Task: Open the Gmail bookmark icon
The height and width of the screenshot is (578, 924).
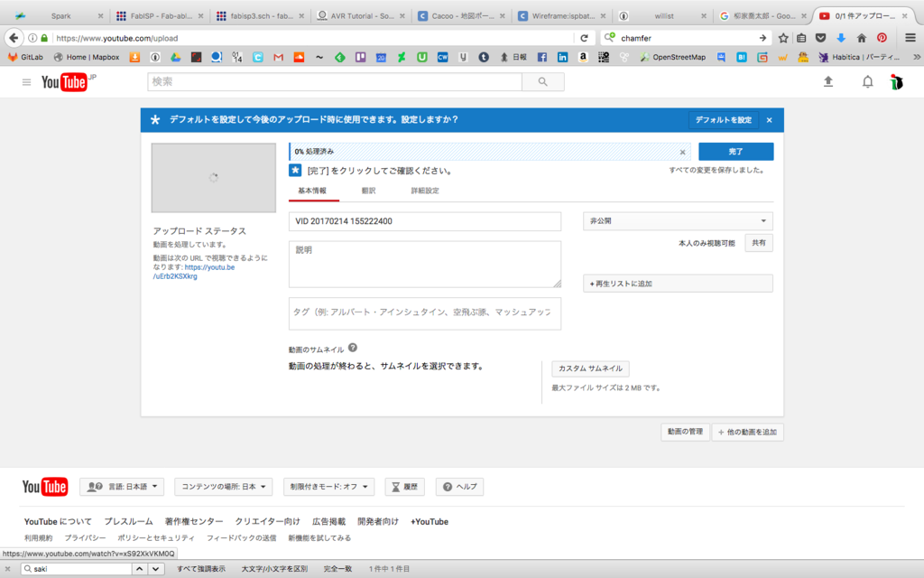Action: [278, 57]
